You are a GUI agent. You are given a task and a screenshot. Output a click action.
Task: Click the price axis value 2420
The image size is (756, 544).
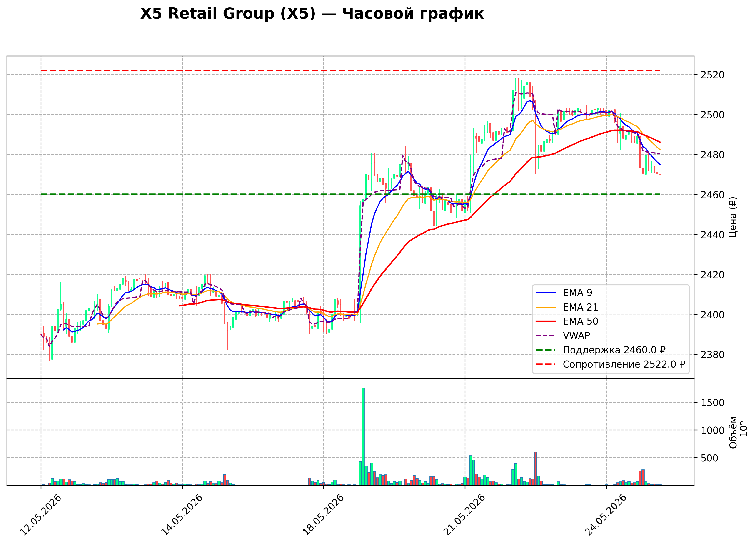click(x=713, y=275)
